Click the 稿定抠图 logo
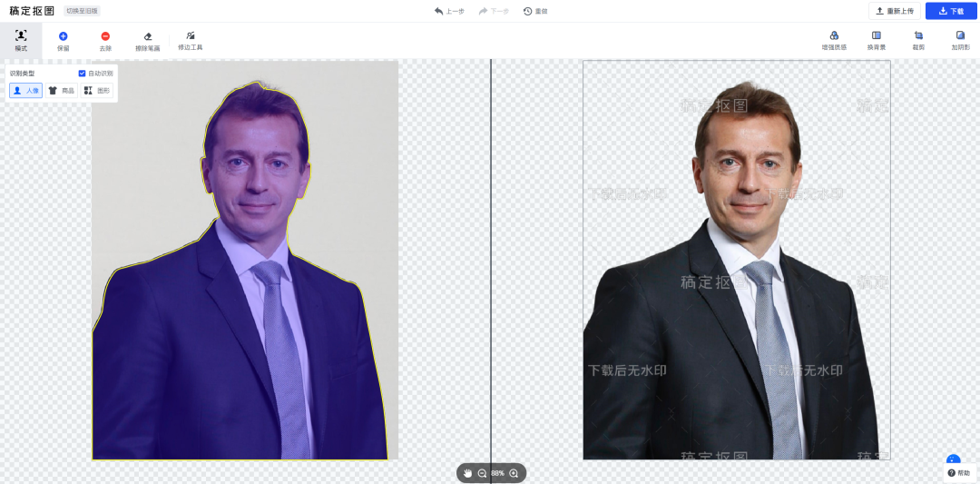 pos(32,11)
